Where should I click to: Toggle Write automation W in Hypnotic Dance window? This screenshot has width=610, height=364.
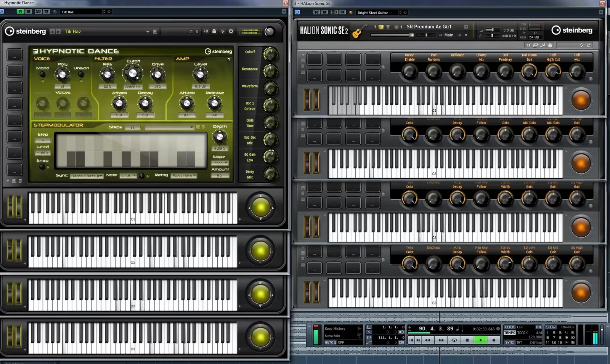tap(28, 11)
